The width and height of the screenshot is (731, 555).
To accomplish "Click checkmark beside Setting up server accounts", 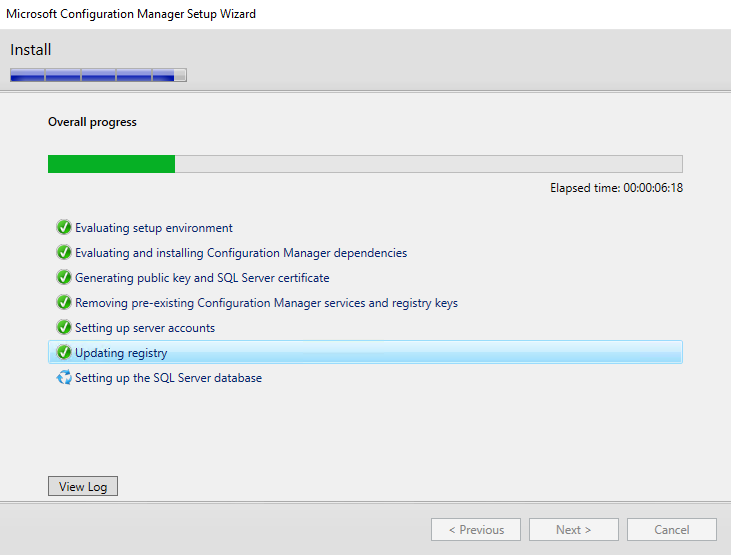I will [64, 328].
